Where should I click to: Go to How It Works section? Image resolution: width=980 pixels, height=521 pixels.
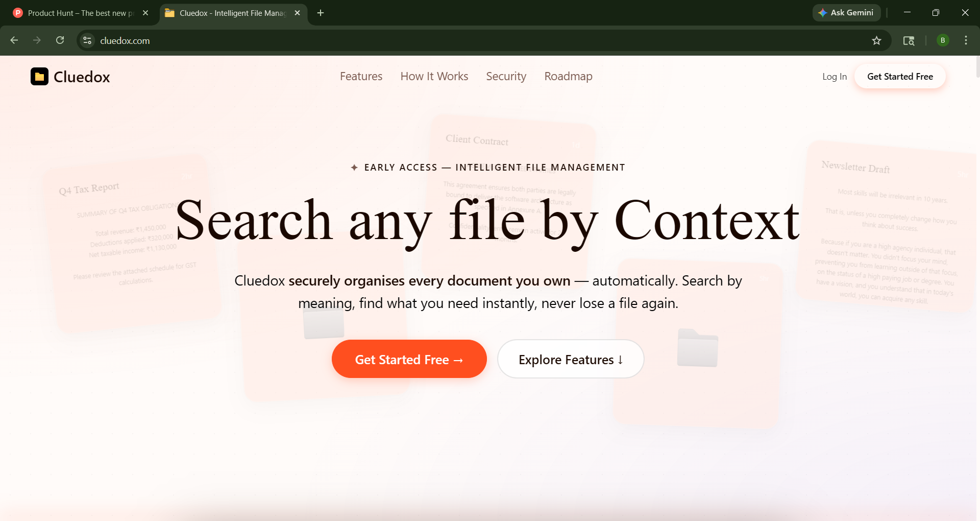(x=434, y=77)
